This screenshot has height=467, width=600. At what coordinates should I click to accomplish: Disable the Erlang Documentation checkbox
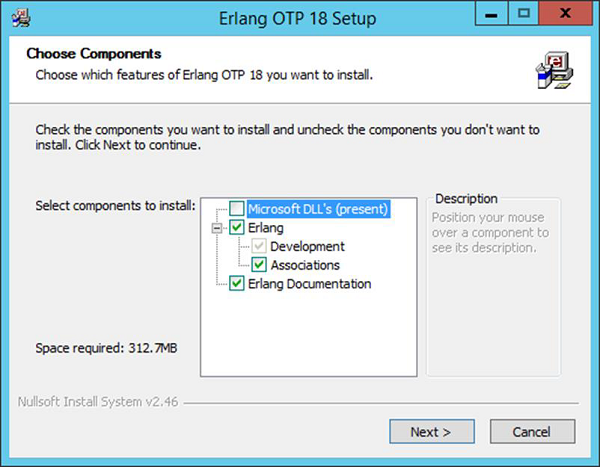[x=236, y=284]
